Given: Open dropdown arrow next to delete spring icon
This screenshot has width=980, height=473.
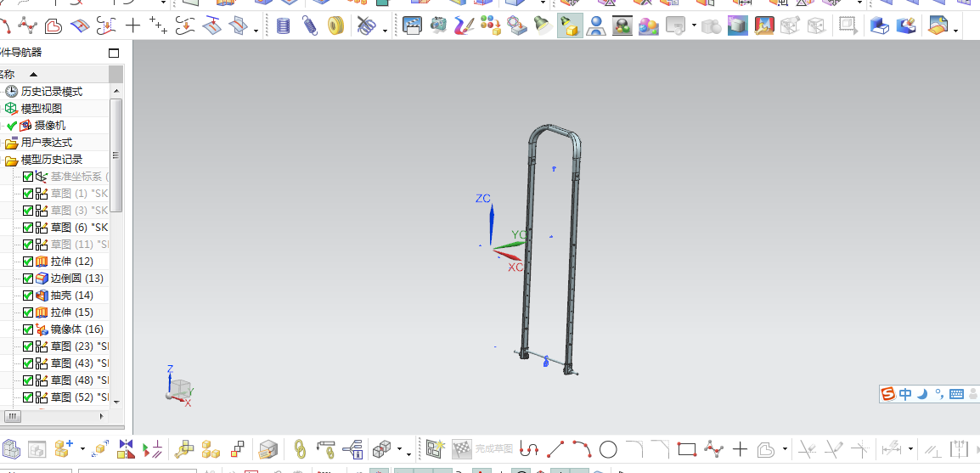Looking at the screenshot, I should 385,30.
